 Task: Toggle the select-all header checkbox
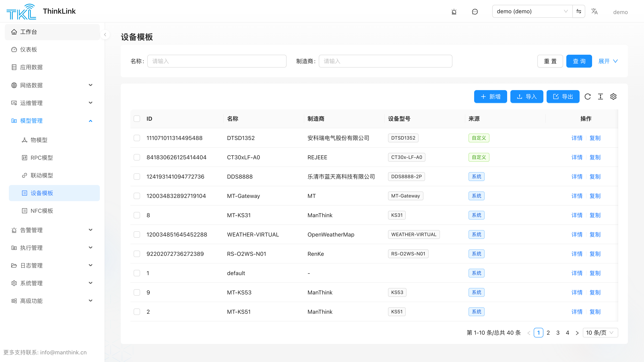(x=137, y=119)
